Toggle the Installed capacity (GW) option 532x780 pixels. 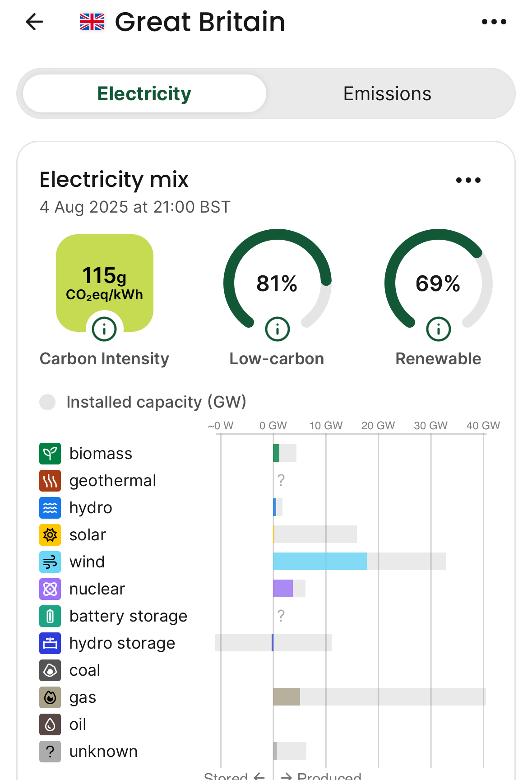click(x=47, y=402)
